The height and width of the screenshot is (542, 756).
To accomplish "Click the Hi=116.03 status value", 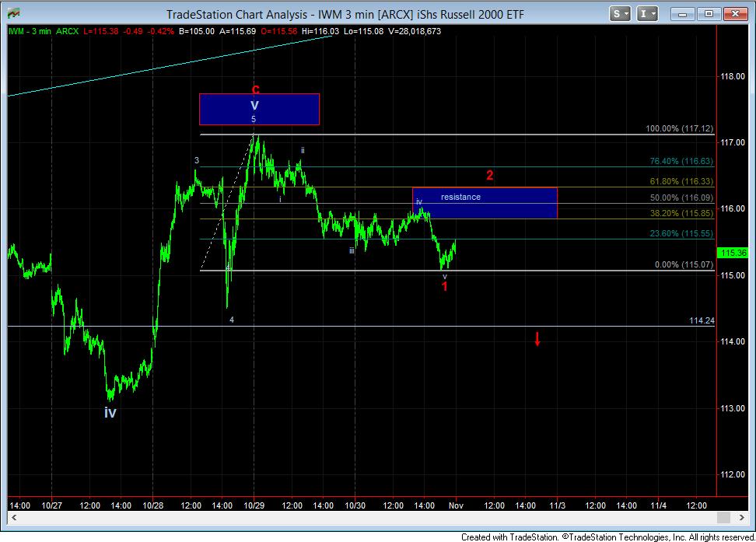I will (320, 31).
